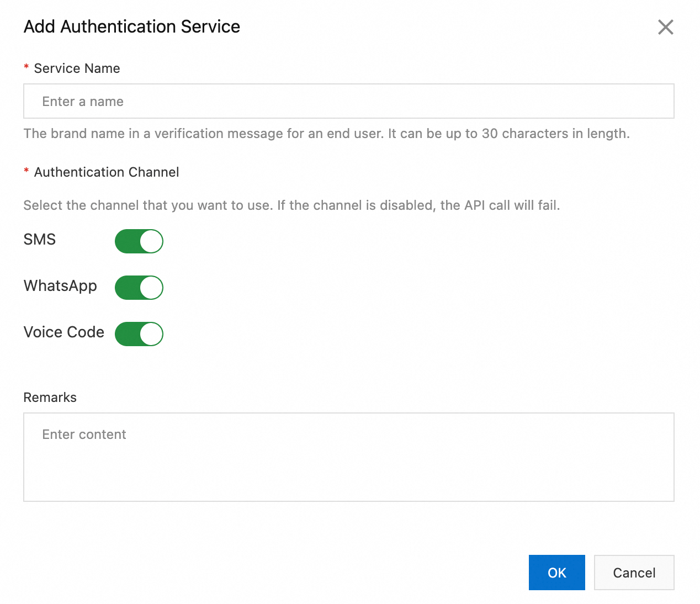700x604 pixels.
Task: Click into the Remarks text area
Action: pyautogui.click(x=348, y=457)
